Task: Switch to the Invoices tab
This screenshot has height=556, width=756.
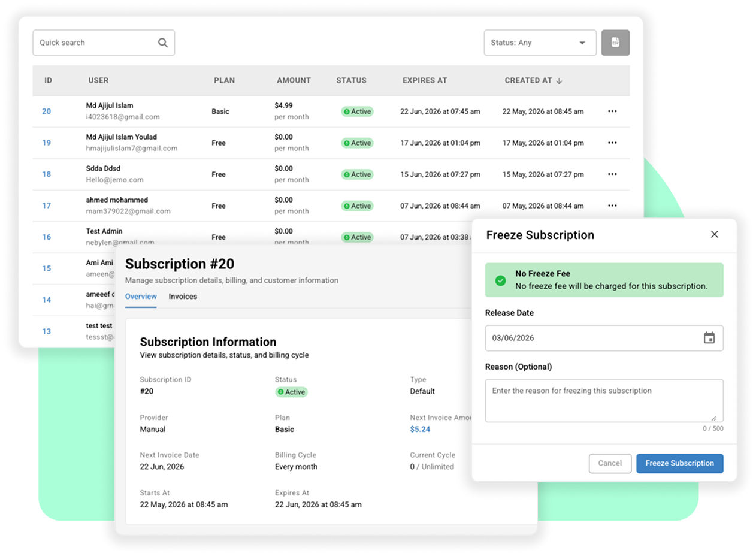Action: 183,297
